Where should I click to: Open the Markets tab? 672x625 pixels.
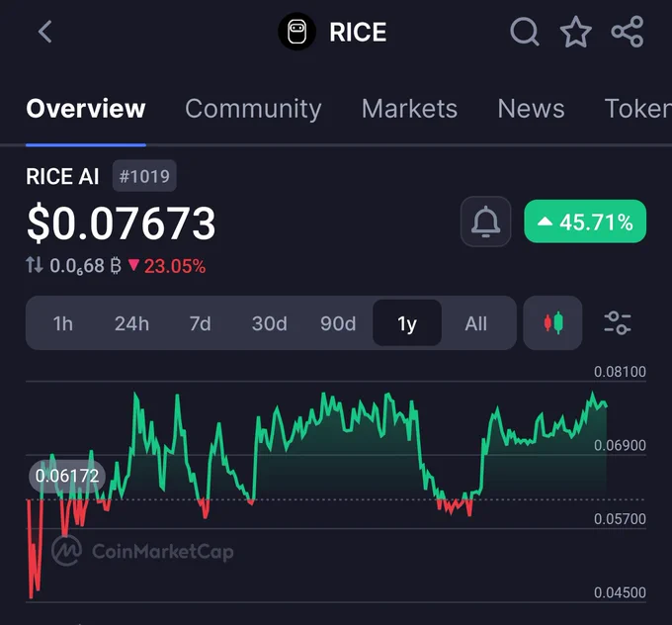(x=409, y=109)
